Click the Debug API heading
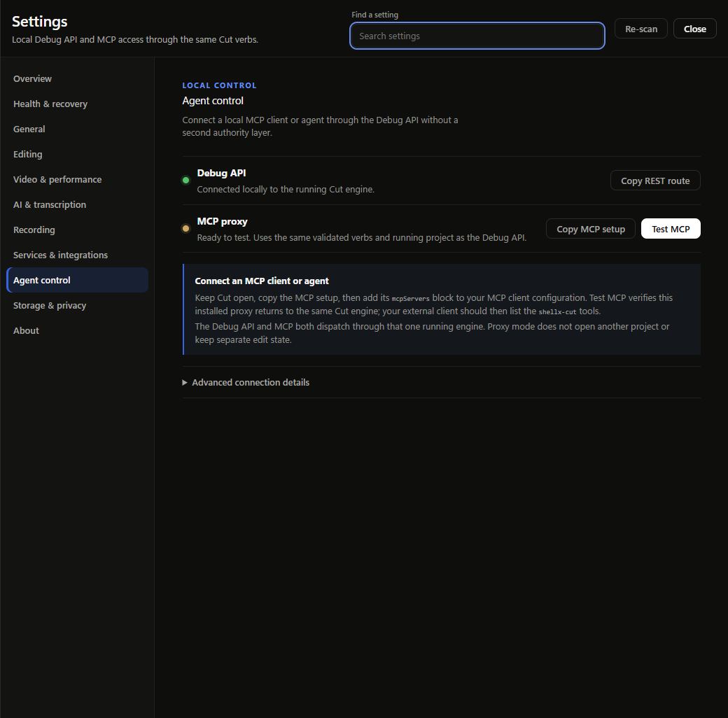Viewport: 728px width, 718px height. click(x=221, y=173)
